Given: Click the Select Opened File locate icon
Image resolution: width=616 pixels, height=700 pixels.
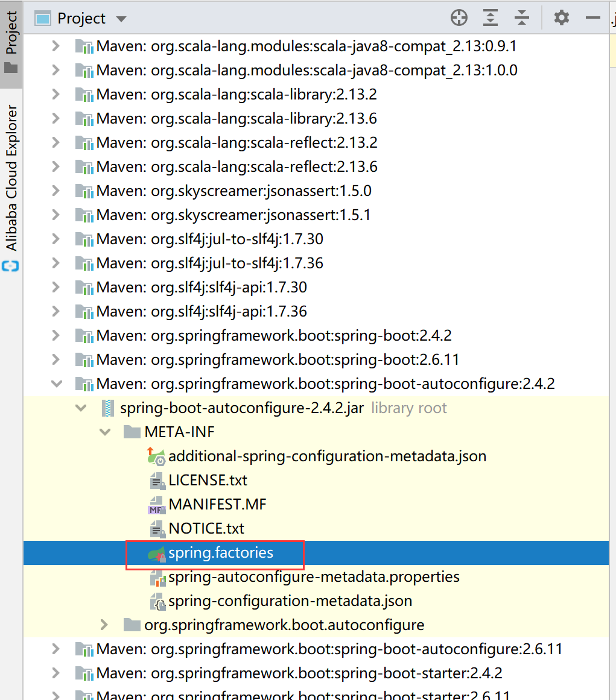Looking at the screenshot, I should (x=459, y=18).
